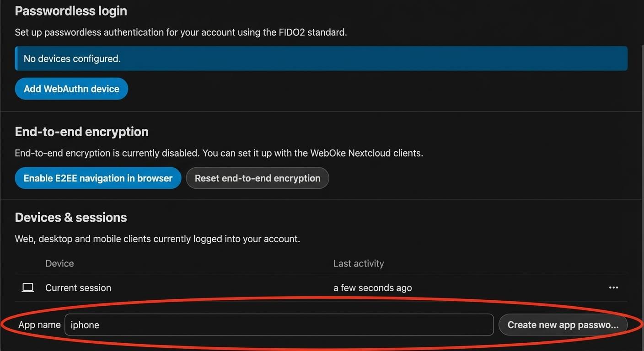The height and width of the screenshot is (351, 644).
Task: Click the Devices & sessions heading
Action: point(71,218)
